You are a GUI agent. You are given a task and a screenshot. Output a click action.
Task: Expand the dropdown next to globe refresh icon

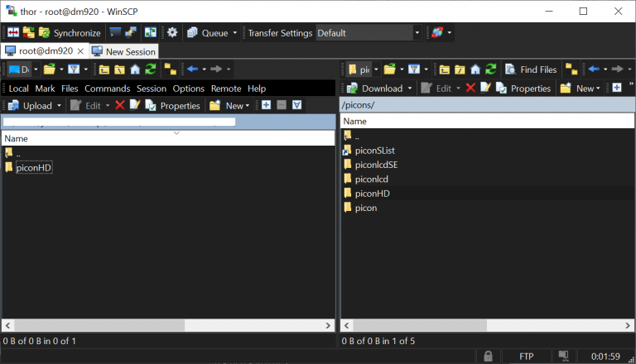coord(450,33)
